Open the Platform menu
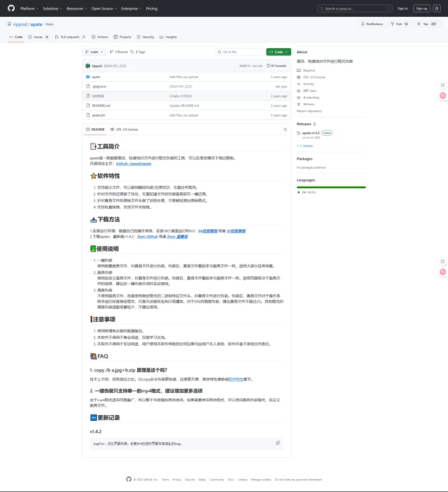Viewport: 448px width, 492px height. (30, 8)
